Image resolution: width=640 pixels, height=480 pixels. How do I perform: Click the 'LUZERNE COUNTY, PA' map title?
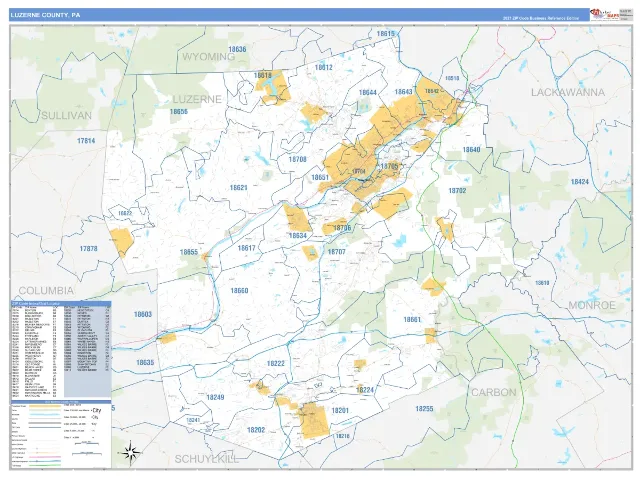[x=46, y=15]
